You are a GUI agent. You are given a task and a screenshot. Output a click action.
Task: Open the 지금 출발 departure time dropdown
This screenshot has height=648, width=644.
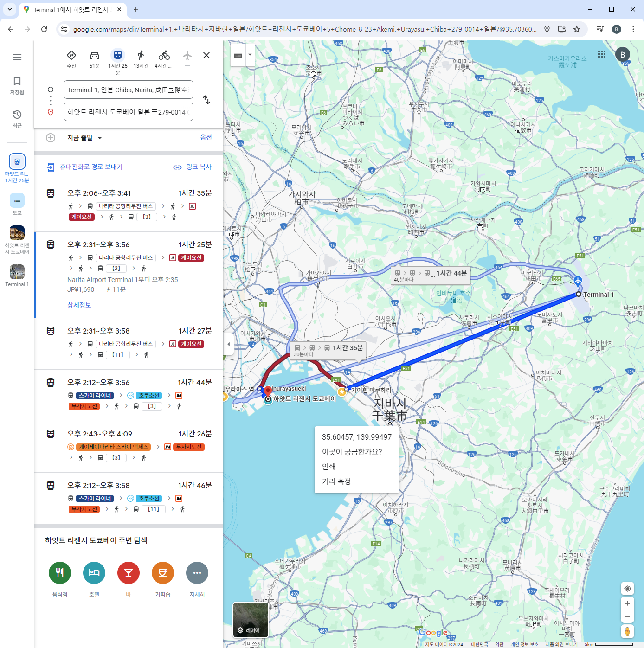[84, 138]
